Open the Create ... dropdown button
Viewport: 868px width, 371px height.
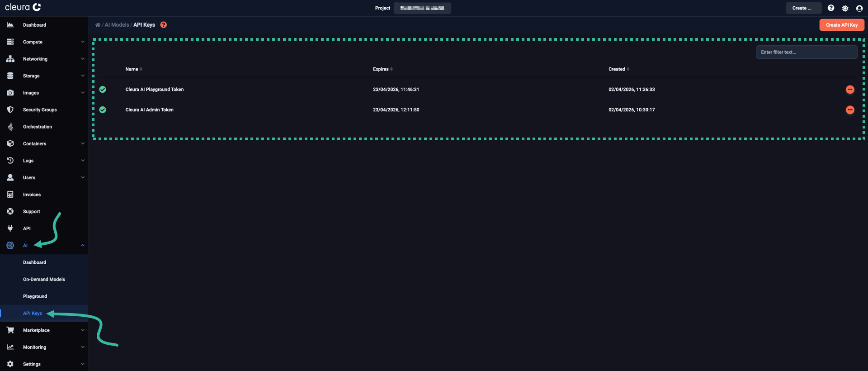pos(803,8)
